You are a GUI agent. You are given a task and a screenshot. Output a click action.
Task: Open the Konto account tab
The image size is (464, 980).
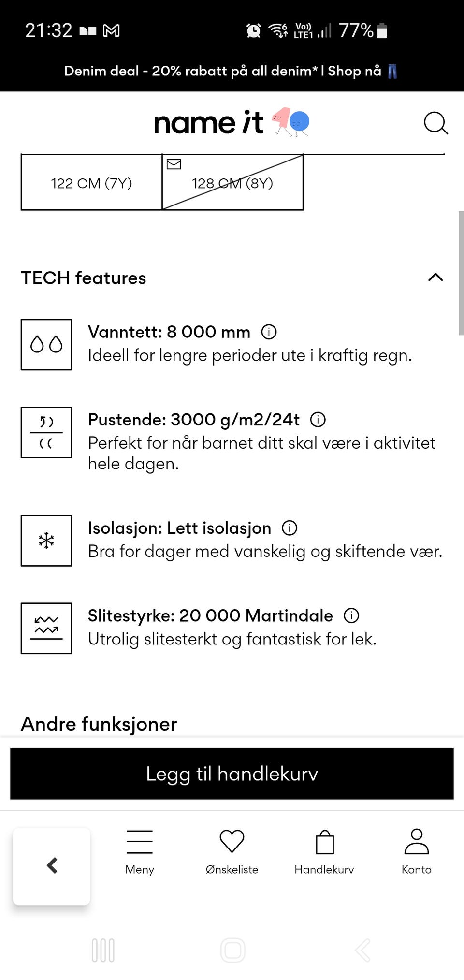[416, 852]
